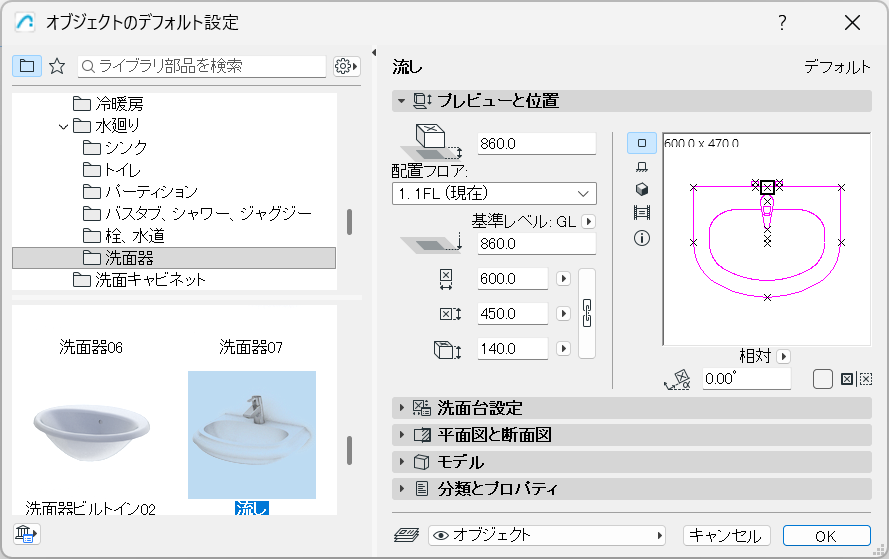Show object information with info icon

(642, 238)
